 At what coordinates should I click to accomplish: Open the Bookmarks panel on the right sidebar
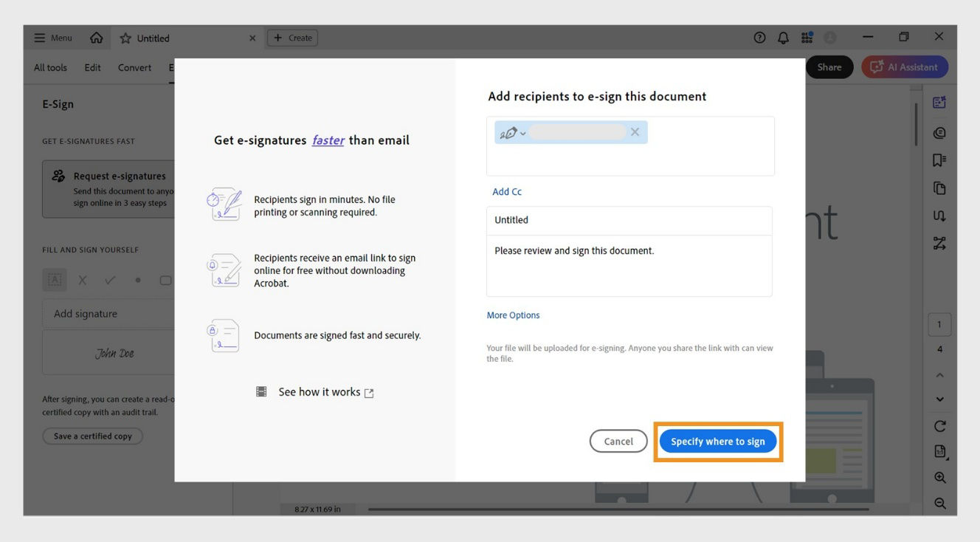(939, 159)
